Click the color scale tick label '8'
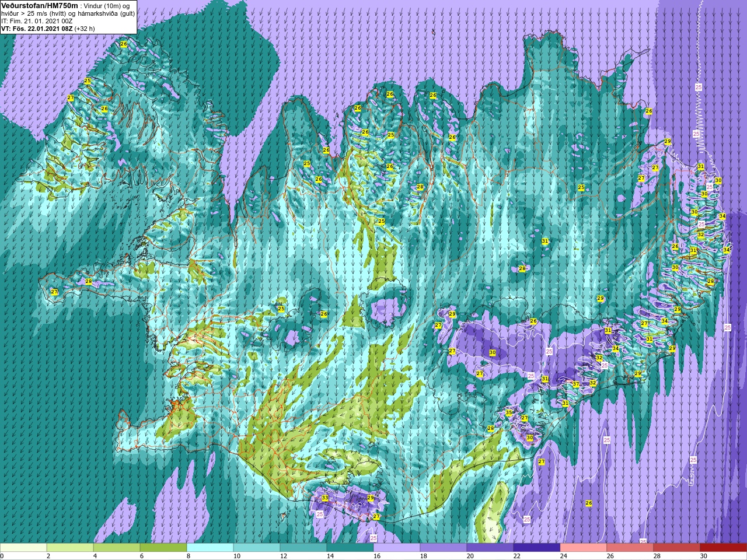This screenshot has height=560, width=747. [189, 556]
